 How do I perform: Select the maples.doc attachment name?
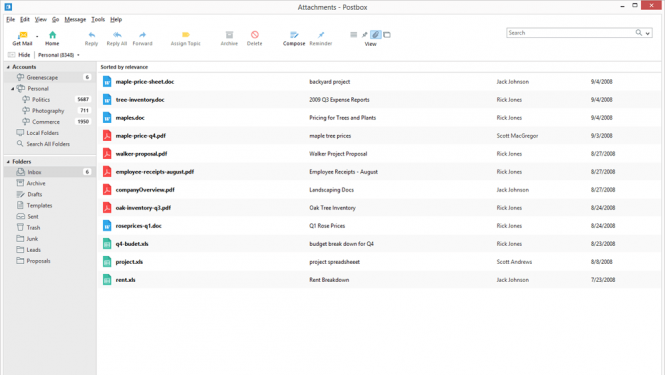point(130,118)
